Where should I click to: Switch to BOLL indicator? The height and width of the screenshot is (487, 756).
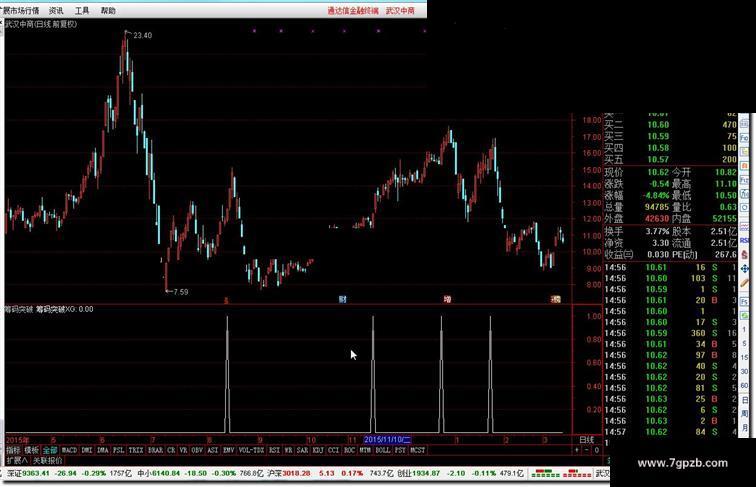click(383, 450)
